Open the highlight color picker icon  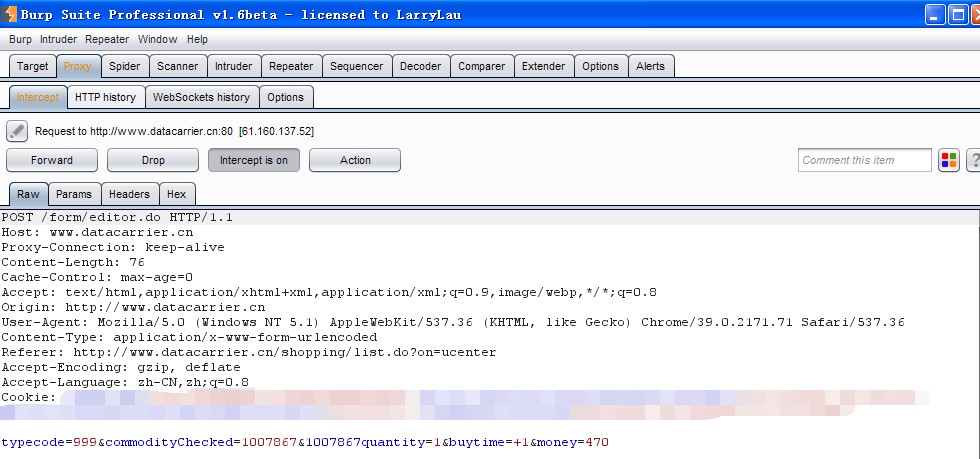[949, 160]
